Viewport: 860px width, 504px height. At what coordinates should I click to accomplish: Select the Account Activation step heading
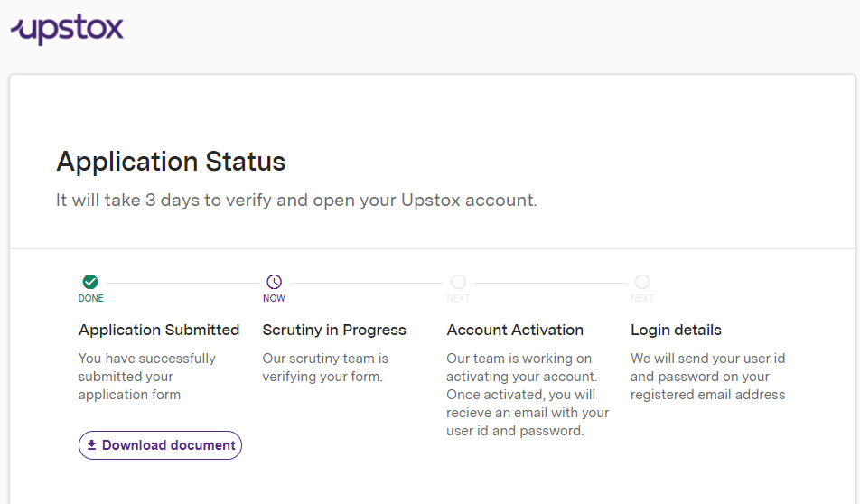tap(515, 330)
